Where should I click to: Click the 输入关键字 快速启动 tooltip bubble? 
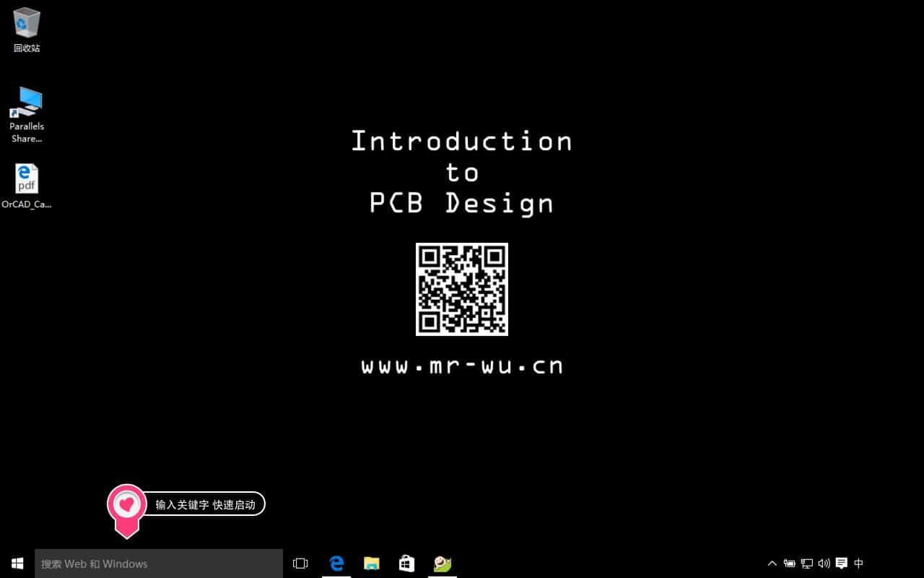click(205, 504)
